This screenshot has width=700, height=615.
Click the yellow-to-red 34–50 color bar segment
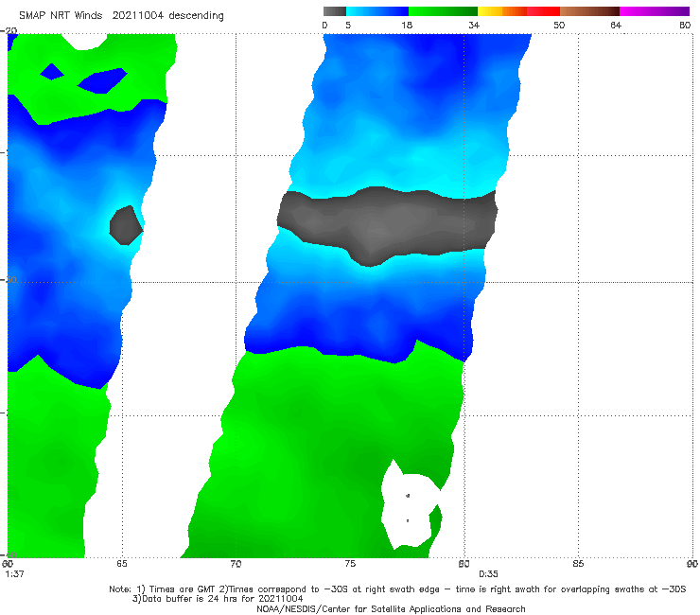tap(518, 11)
